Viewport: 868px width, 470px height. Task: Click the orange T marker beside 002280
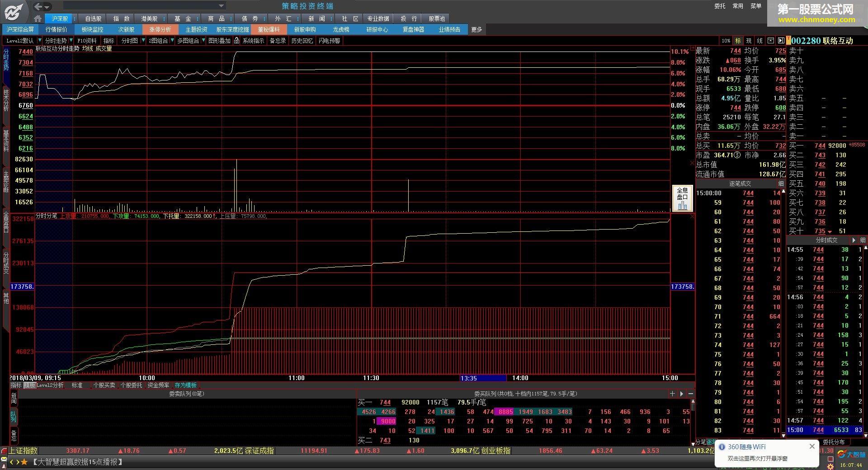coord(788,40)
